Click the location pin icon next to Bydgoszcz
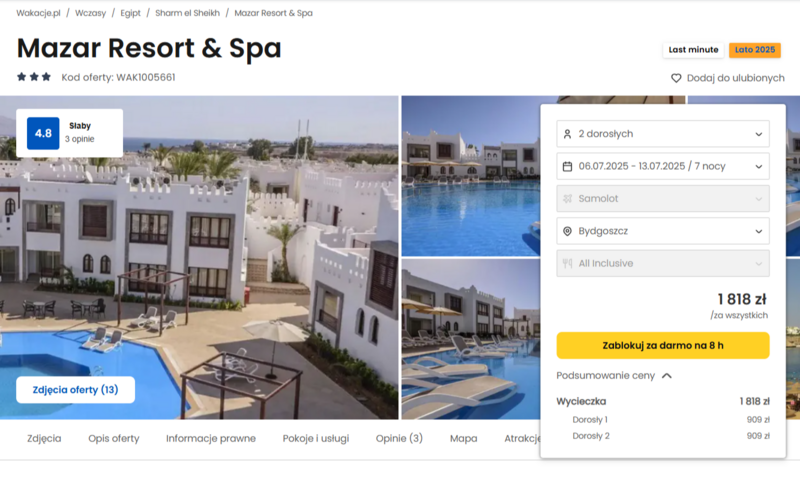 pos(567,231)
